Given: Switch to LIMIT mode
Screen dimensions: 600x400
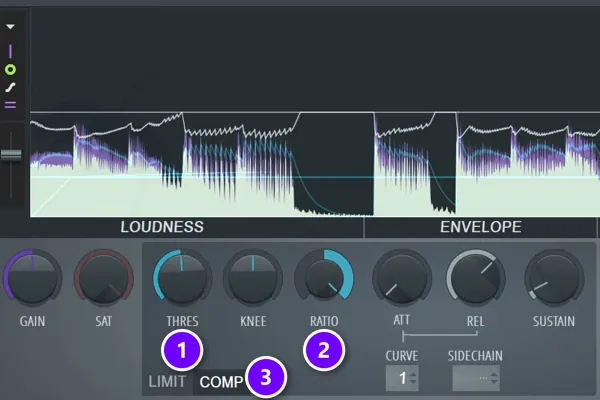Looking at the screenshot, I should pyautogui.click(x=167, y=382).
